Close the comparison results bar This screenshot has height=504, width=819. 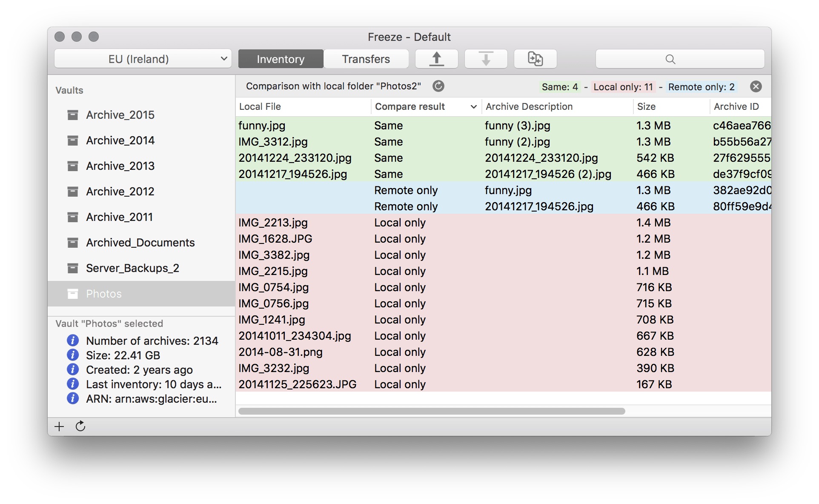coord(756,86)
